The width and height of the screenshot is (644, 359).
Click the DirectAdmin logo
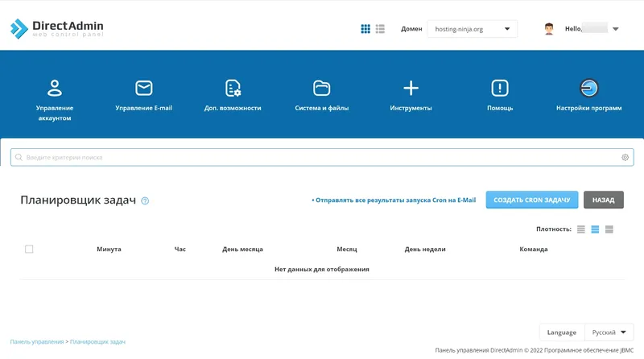coord(56,28)
